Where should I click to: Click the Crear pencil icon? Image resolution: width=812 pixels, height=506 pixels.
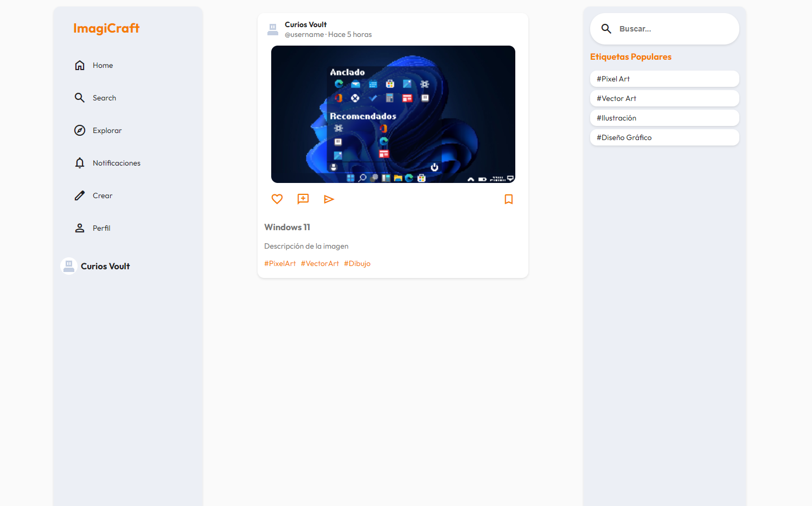[x=80, y=195]
